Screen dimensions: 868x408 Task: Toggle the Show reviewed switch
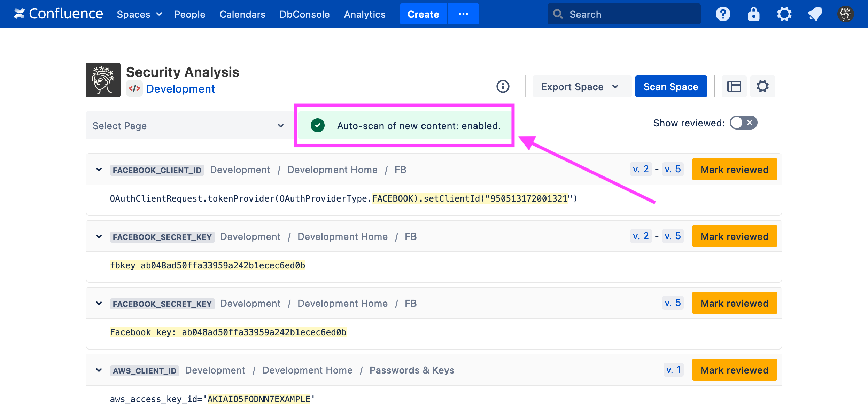coord(743,123)
